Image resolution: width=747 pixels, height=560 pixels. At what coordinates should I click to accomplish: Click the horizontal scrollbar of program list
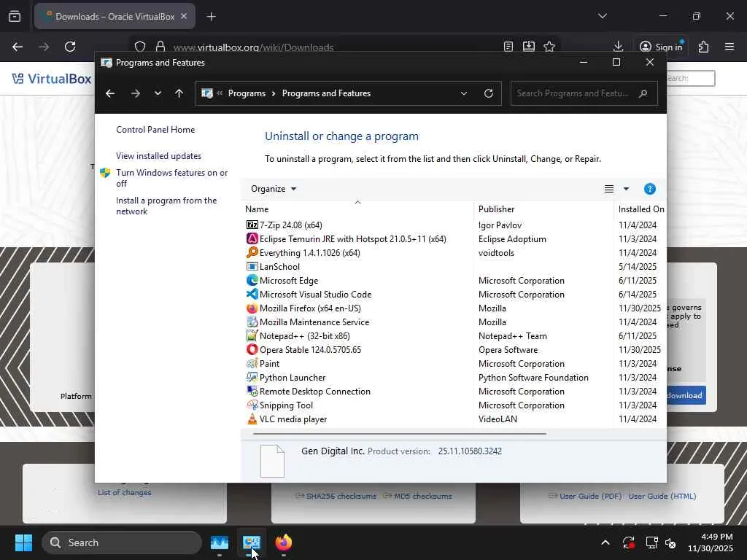click(x=399, y=434)
